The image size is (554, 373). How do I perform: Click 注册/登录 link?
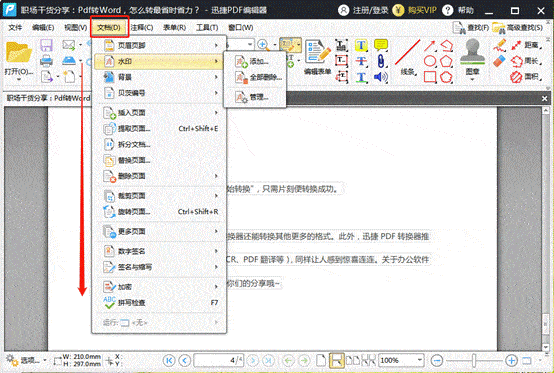coord(363,10)
